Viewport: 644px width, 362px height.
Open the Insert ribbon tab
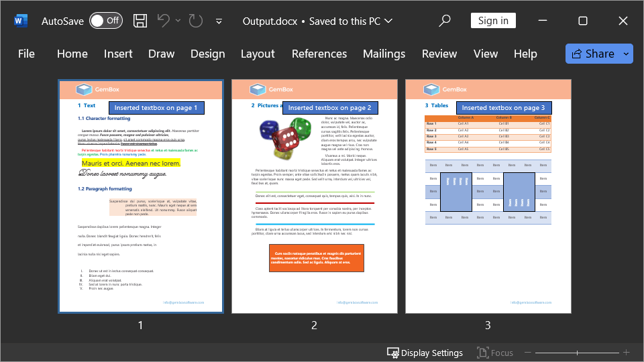[x=118, y=54]
